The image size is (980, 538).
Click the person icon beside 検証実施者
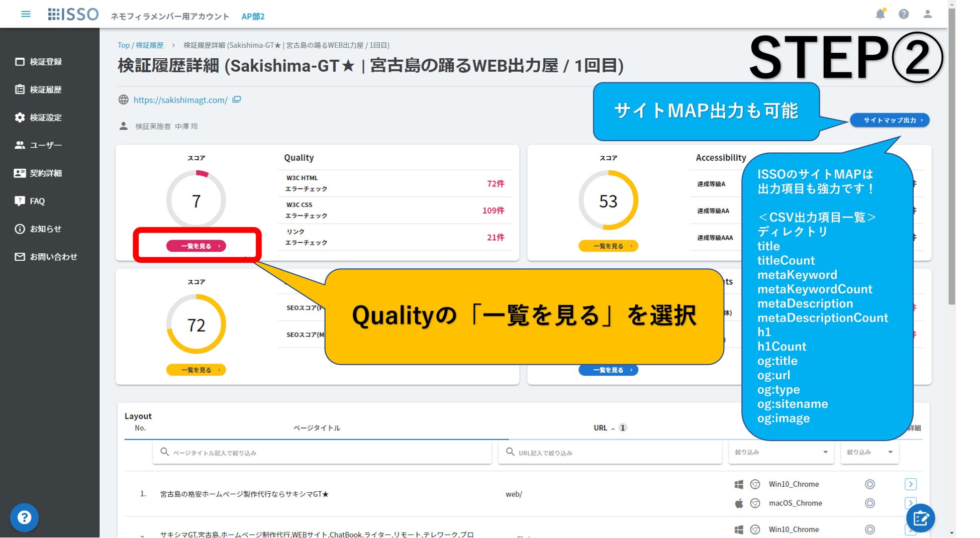(x=123, y=126)
